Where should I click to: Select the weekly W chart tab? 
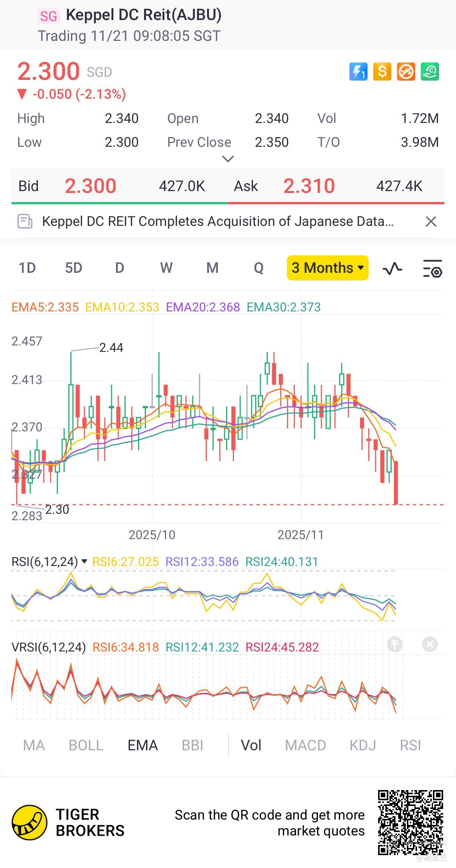(166, 268)
